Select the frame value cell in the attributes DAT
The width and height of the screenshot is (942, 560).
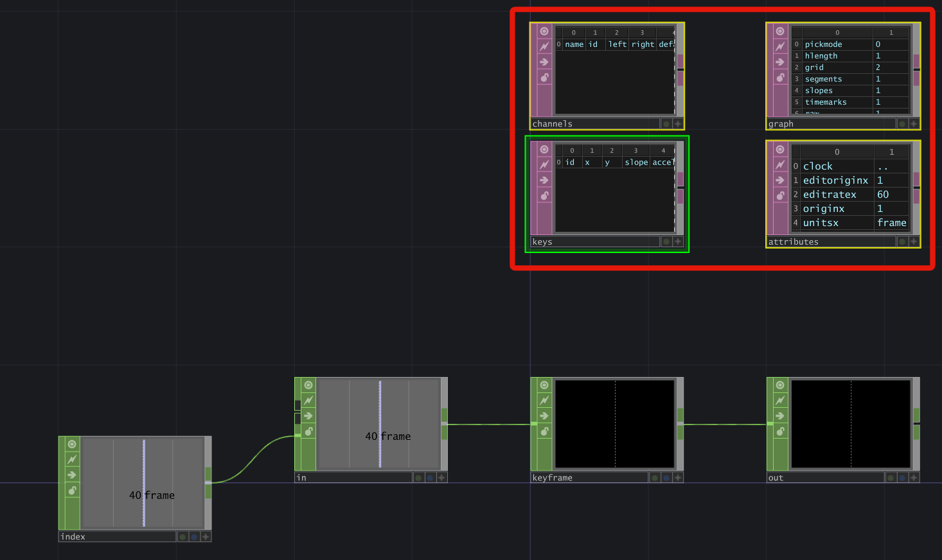[892, 222]
